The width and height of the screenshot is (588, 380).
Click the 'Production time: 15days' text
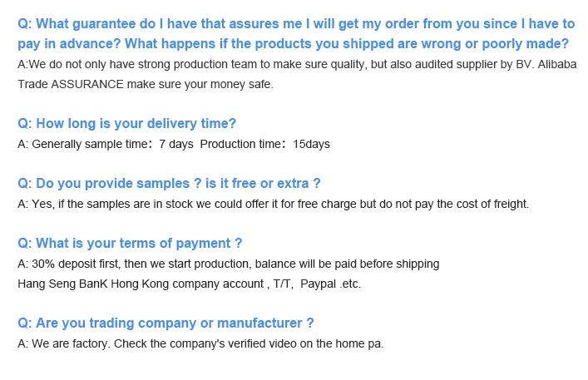265,144
